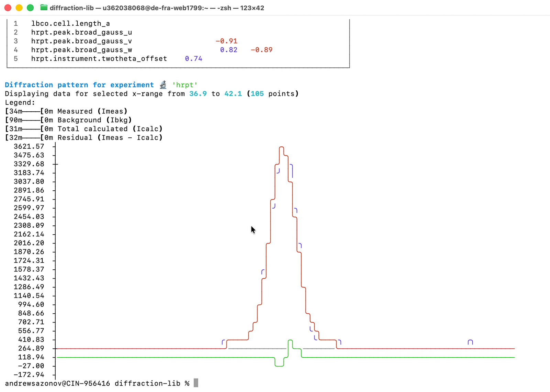Click the y-axis label 264.89
This screenshot has height=392, width=550.
(x=31, y=348)
